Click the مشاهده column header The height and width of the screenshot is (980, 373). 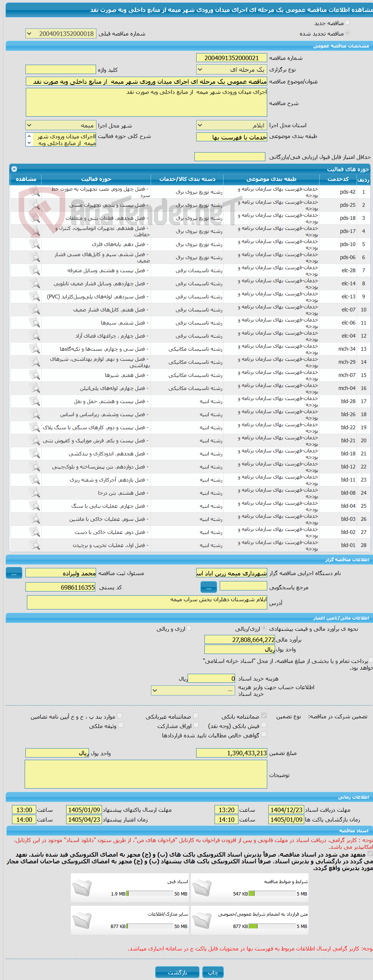click(26, 179)
